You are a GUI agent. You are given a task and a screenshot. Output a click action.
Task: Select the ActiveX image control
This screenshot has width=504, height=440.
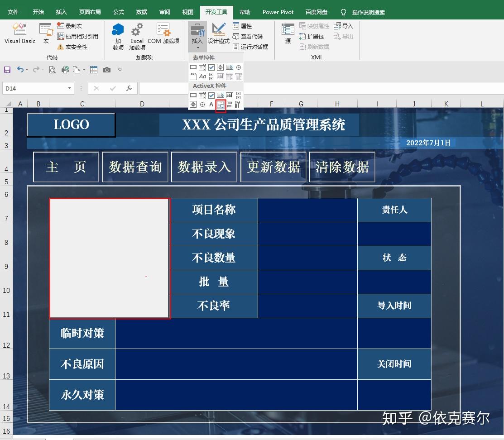(221, 105)
